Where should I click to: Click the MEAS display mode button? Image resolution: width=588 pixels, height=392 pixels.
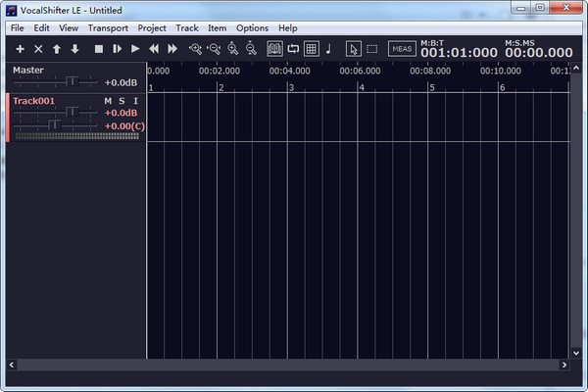coord(401,49)
